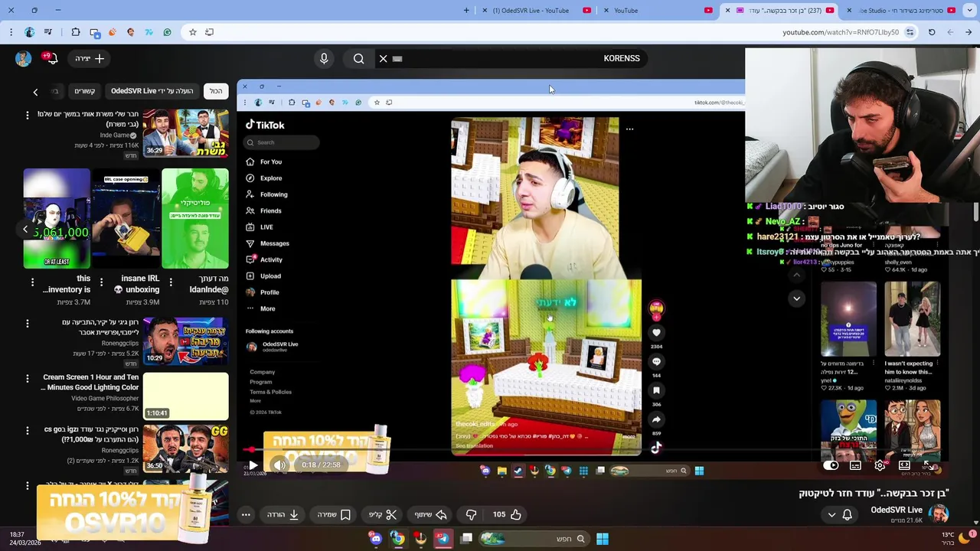The width and height of the screenshot is (980, 551).
Task: Open Chrome from the Windows taskbar
Action: [398, 539]
